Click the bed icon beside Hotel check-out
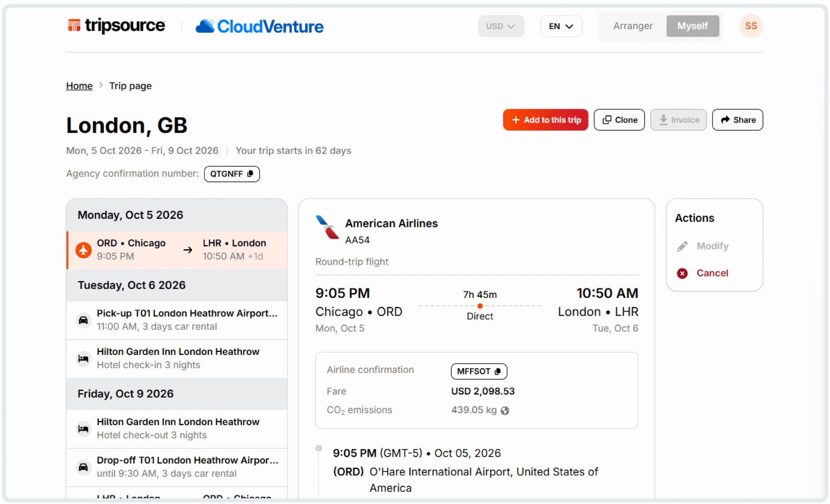The width and height of the screenshot is (830, 504). tap(83, 428)
